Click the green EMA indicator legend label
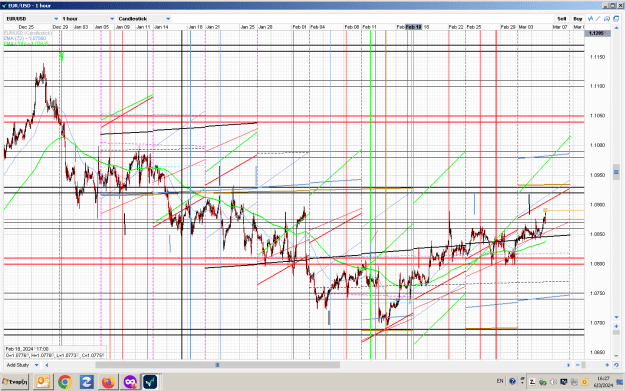This screenshot has width=625, height=391. click(26, 43)
